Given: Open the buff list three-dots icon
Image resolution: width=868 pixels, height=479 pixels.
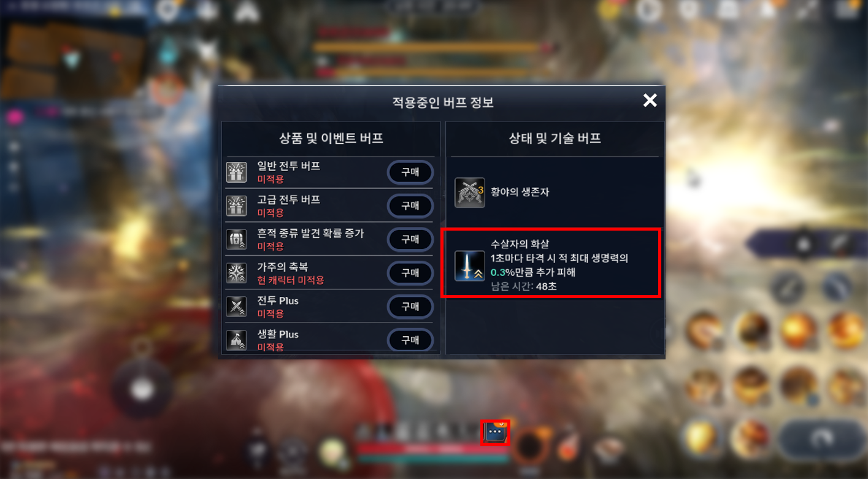Looking at the screenshot, I should 495,432.
